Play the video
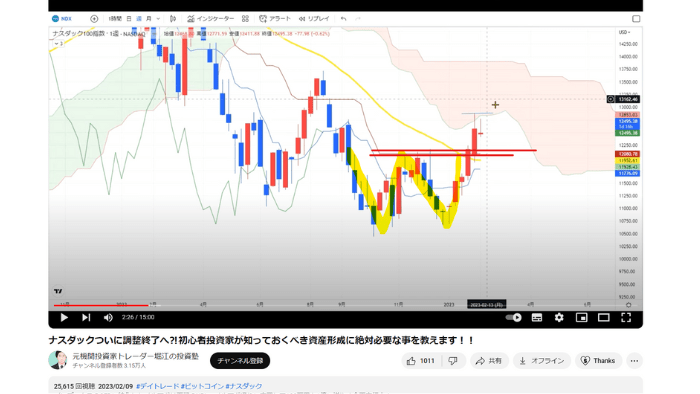This screenshot has width=700, height=394. 64,317
